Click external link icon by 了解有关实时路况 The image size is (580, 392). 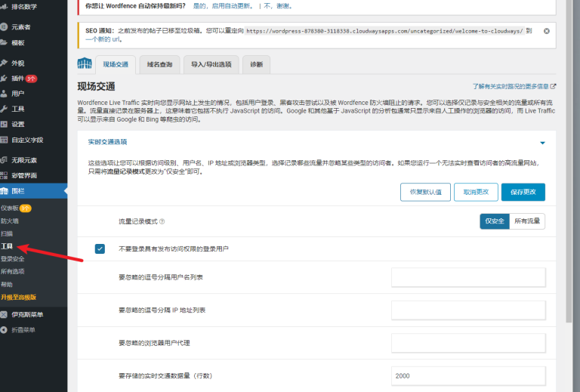(553, 86)
